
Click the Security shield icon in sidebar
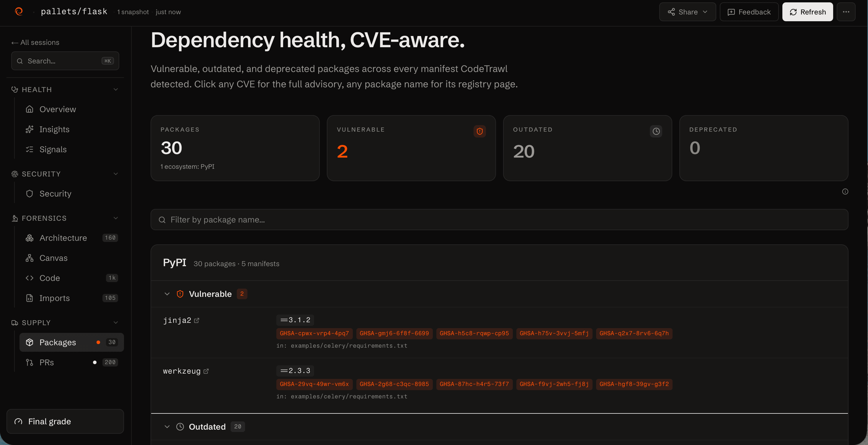[x=30, y=194]
